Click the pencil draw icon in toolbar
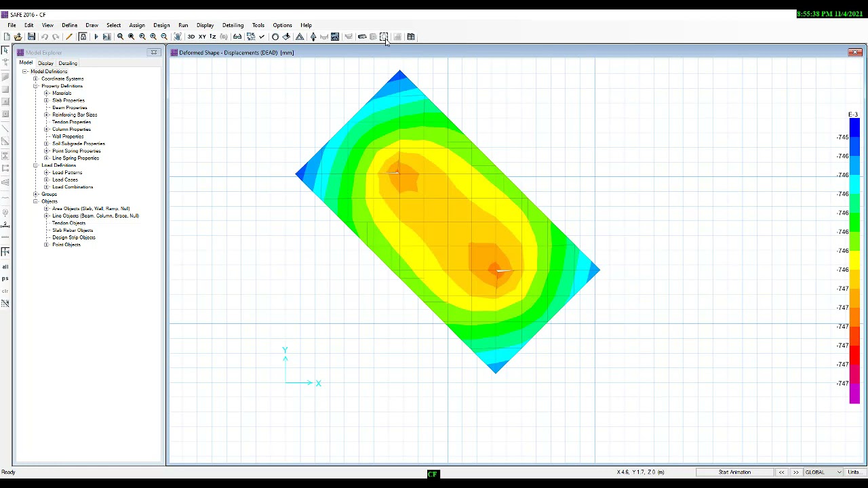The width and height of the screenshot is (868, 488). tap(69, 37)
